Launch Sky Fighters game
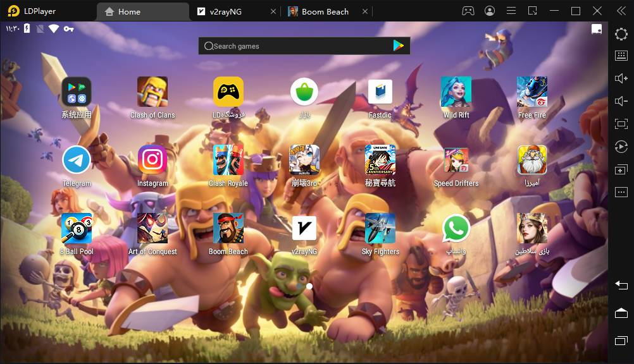 [380, 228]
